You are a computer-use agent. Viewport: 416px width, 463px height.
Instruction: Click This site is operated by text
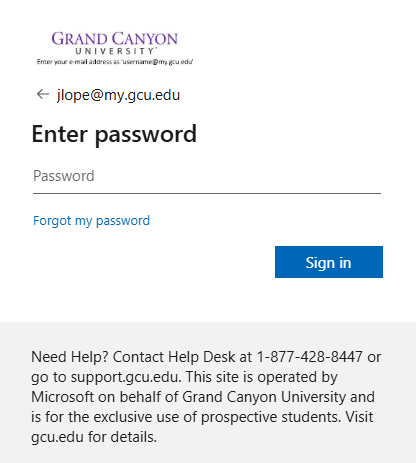262,377
